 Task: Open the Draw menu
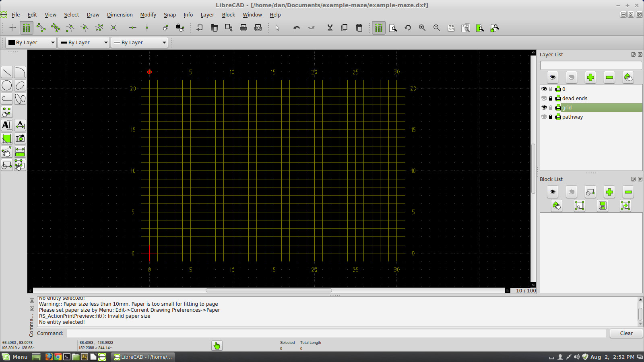pos(93,14)
